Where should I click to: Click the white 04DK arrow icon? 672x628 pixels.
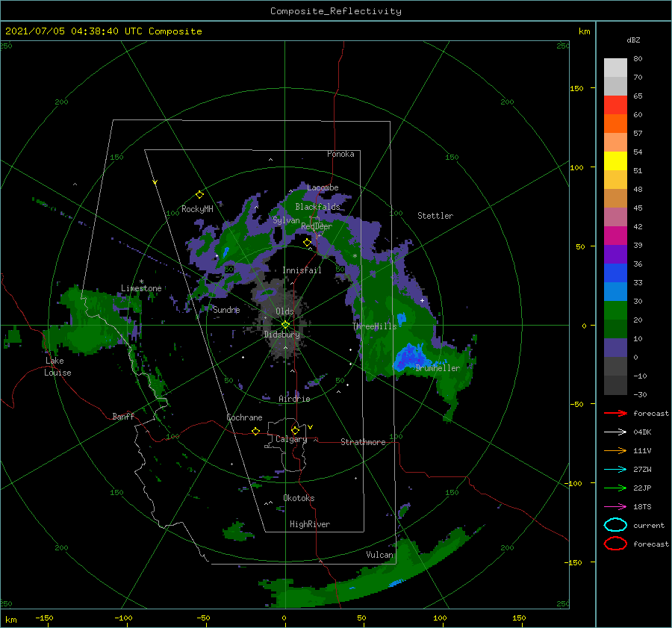coord(615,432)
